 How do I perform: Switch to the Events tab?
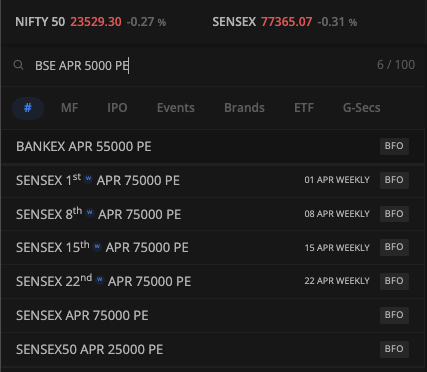pos(176,108)
